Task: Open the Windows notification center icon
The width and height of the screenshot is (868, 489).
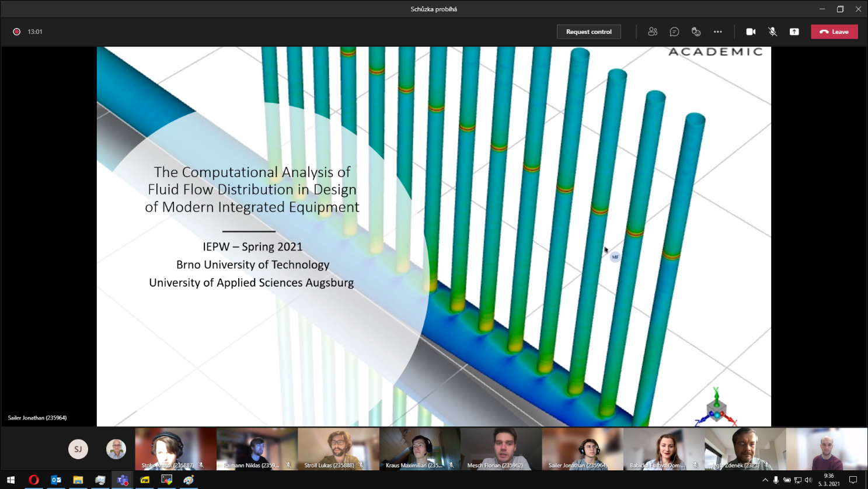Action: click(853, 480)
